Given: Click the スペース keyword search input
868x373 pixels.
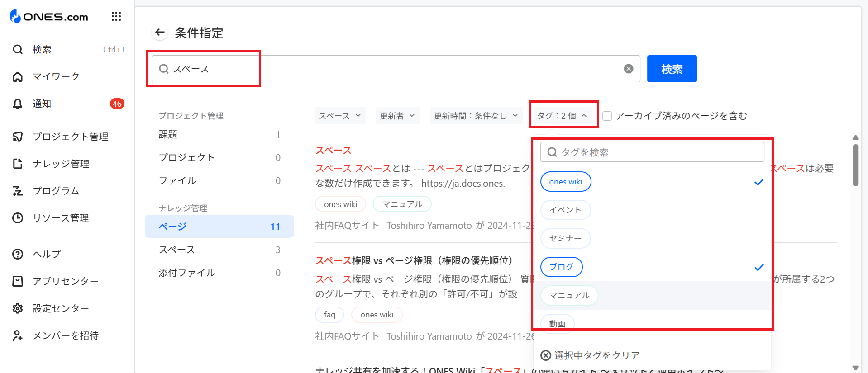Looking at the screenshot, I should pyautogui.click(x=396, y=69).
